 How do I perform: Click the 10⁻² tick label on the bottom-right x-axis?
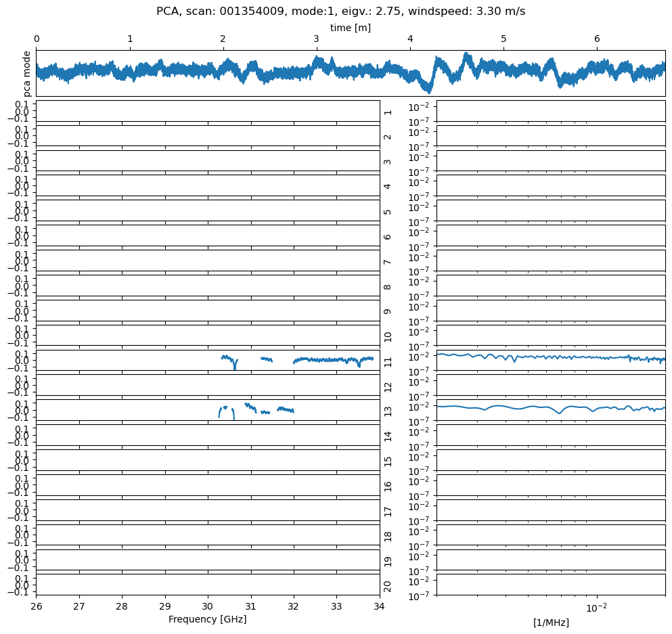tap(596, 607)
